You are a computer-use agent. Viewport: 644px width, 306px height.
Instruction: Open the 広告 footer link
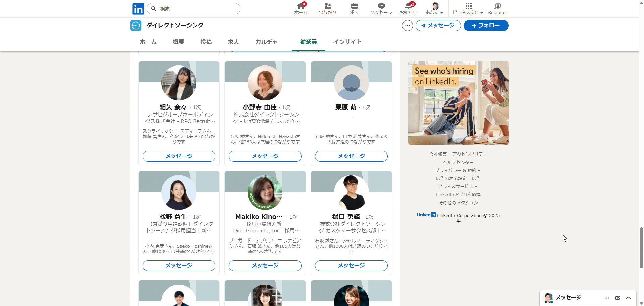[x=476, y=178]
